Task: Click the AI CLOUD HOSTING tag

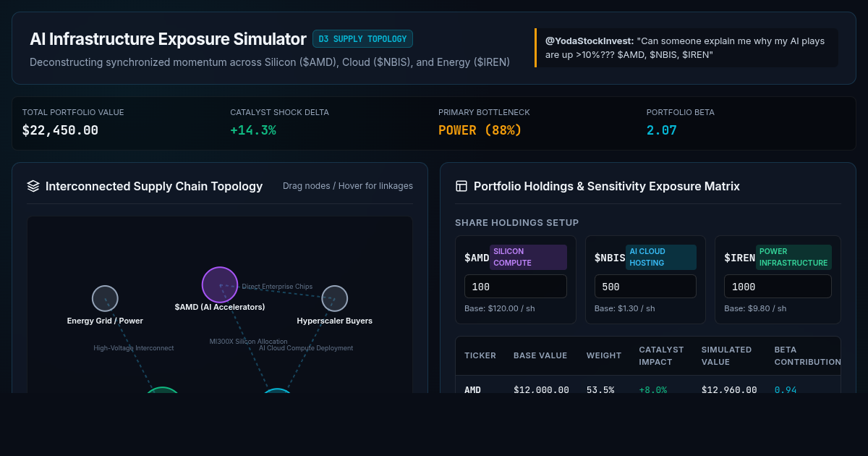Action: (661, 257)
